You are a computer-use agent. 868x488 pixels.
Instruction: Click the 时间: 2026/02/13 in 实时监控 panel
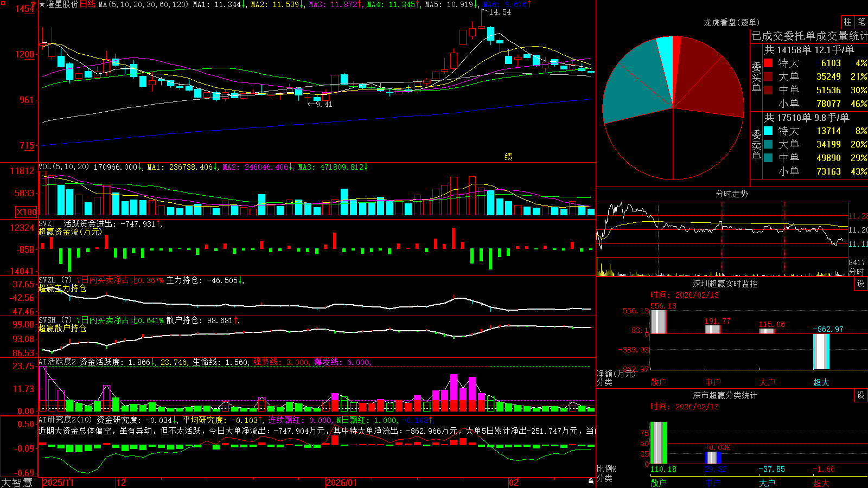[685, 295]
